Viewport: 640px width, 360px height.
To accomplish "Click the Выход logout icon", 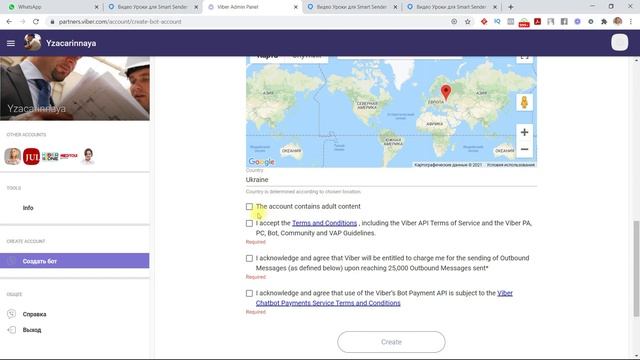I will click(x=11, y=330).
